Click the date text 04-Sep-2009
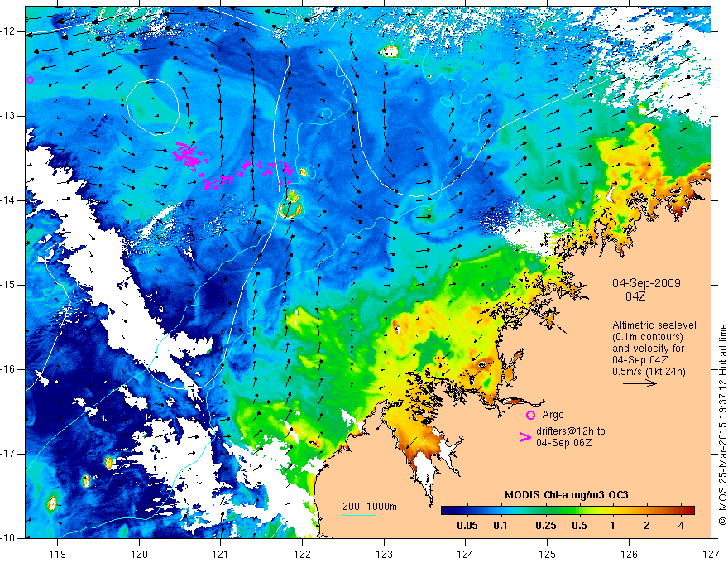The image size is (728, 563). click(x=646, y=283)
